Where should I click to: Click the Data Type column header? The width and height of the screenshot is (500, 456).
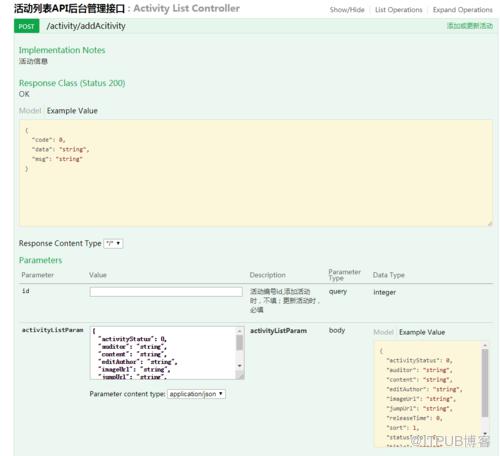pyautogui.click(x=388, y=275)
